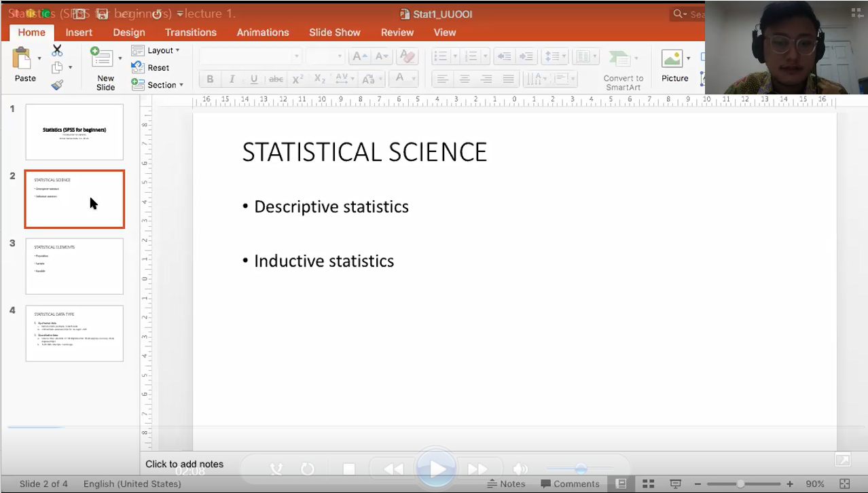
Task: Click the Paste clipboard icon
Action: click(22, 58)
